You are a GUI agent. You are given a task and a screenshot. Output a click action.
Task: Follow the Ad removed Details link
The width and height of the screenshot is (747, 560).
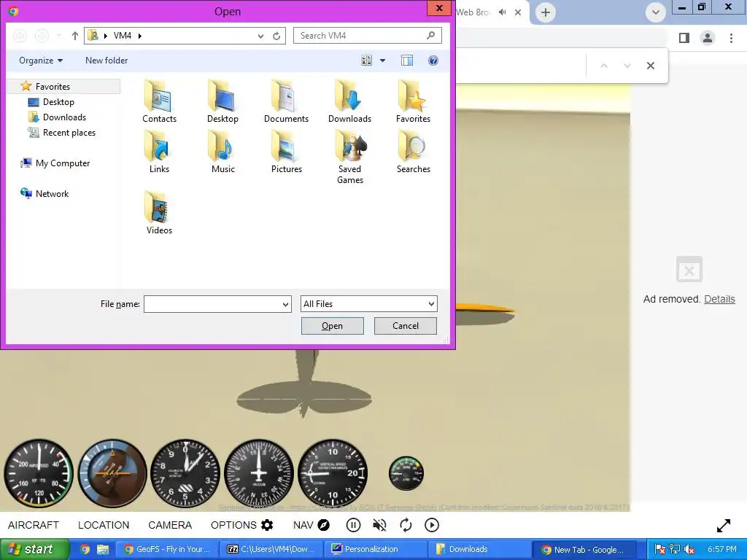719,299
